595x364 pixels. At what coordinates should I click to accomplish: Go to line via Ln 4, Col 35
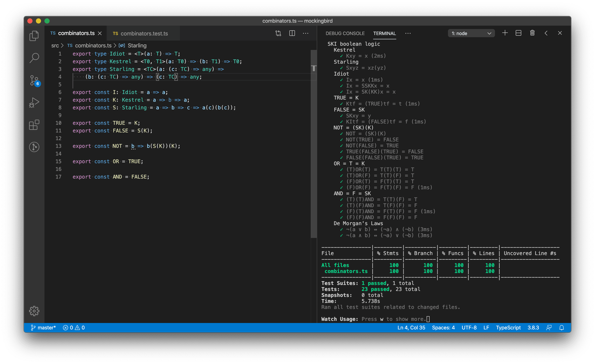click(x=411, y=327)
